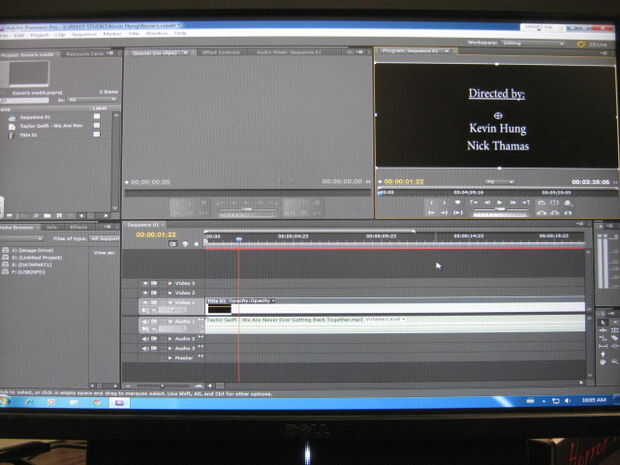Click the Lift button in Program monitor
This screenshot has height=465, width=620.
[x=541, y=212]
